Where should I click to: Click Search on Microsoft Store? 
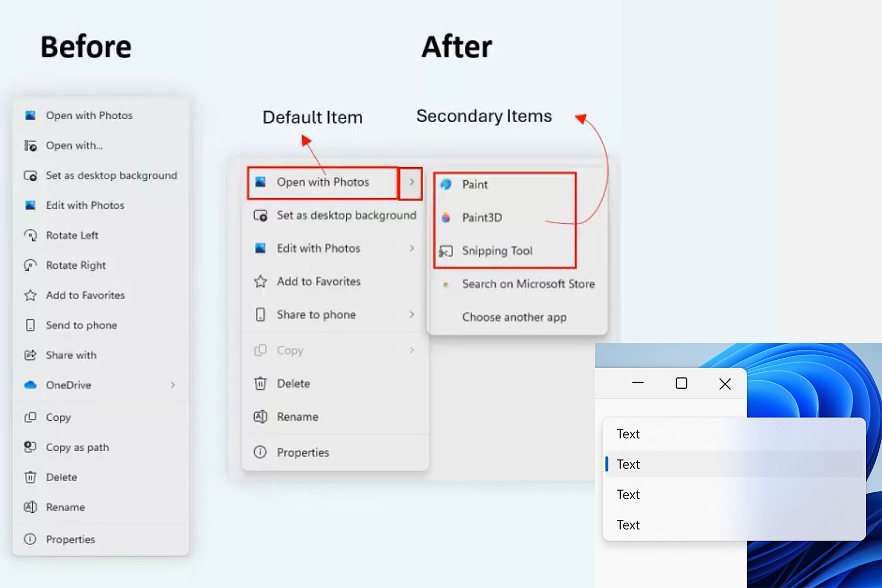(528, 284)
